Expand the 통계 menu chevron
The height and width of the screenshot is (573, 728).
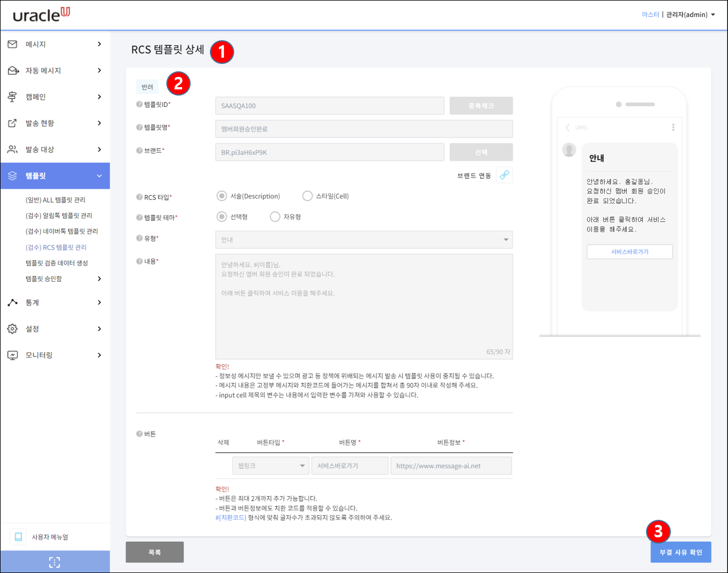coord(100,303)
